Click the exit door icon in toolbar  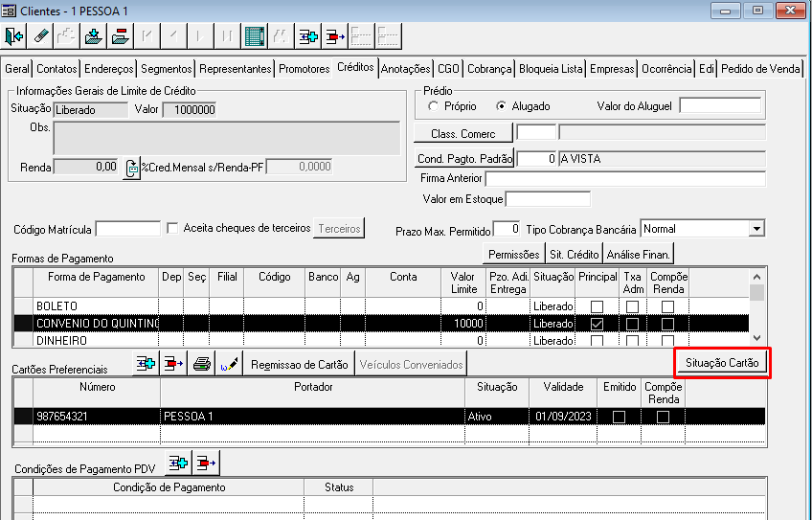click(14, 36)
